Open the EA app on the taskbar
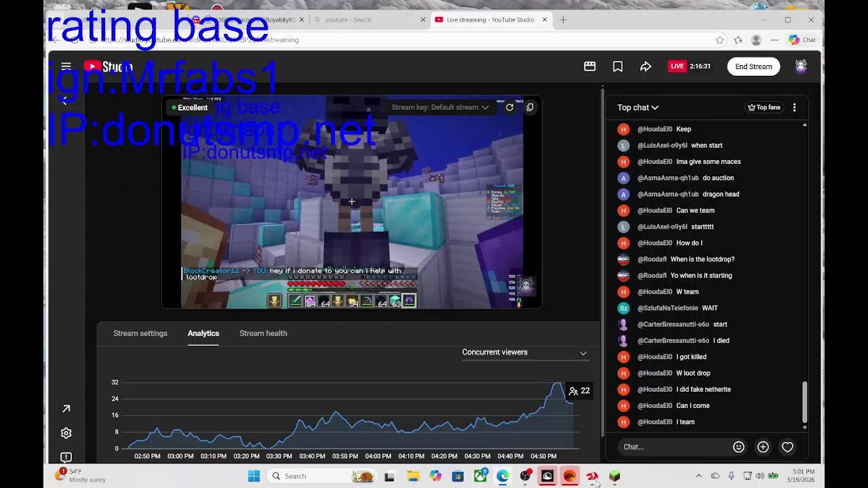This screenshot has height=488, width=868. point(570,476)
